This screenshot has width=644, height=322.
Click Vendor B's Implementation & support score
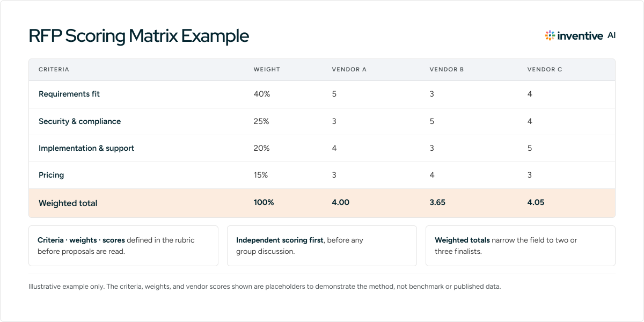432,148
